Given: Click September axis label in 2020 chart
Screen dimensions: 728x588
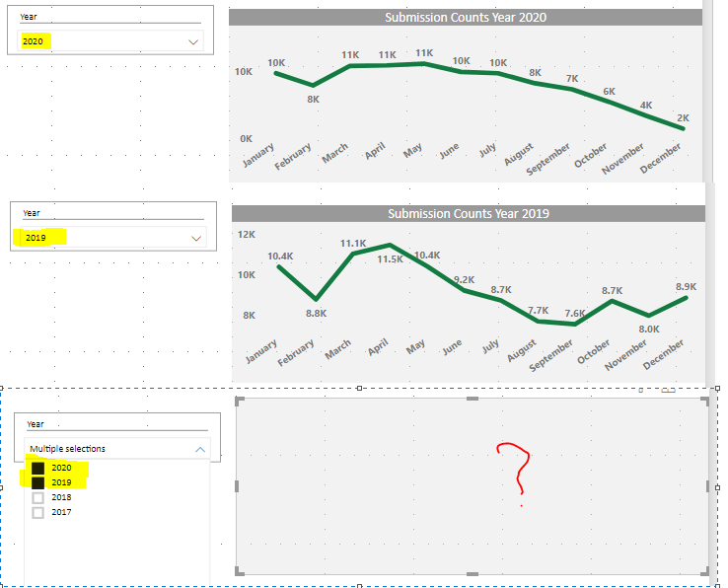Looking at the screenshot, I should pos(547,159).
